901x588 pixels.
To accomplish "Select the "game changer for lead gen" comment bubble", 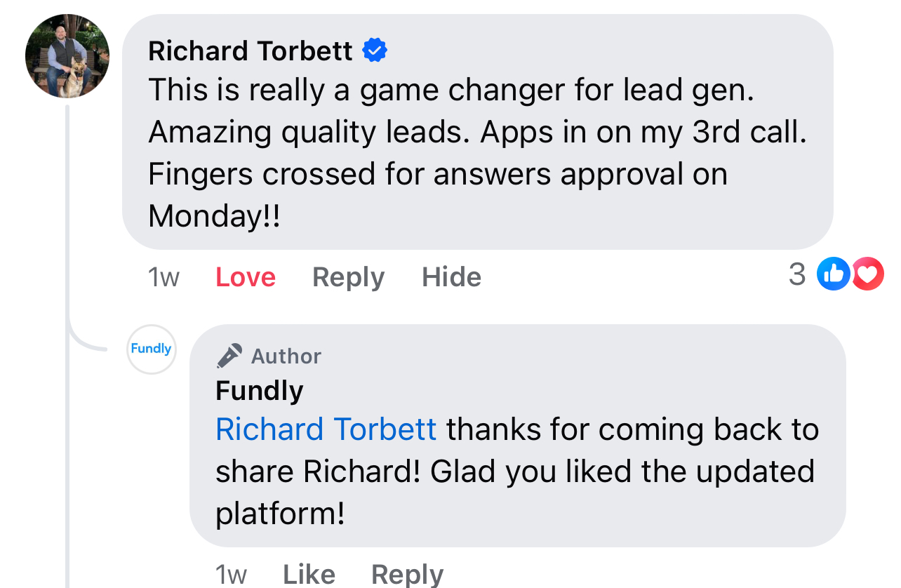I will click(x=478, y=132).
